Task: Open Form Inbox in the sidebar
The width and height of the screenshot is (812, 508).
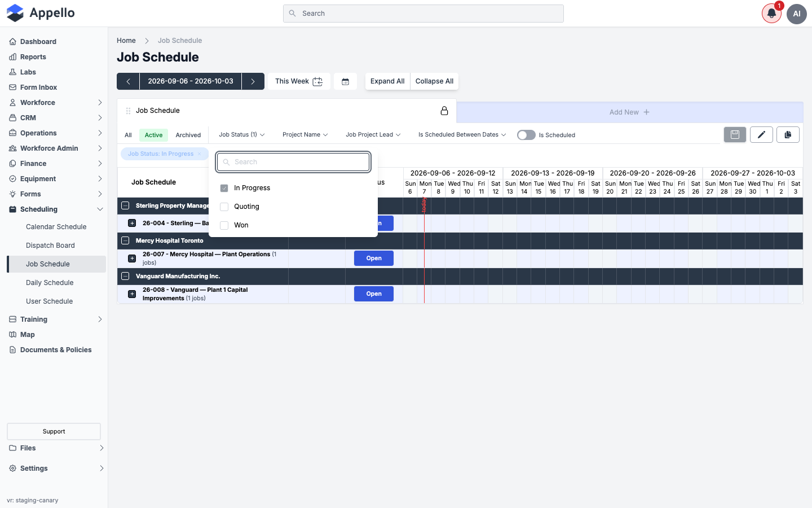Action: (38, 87)
